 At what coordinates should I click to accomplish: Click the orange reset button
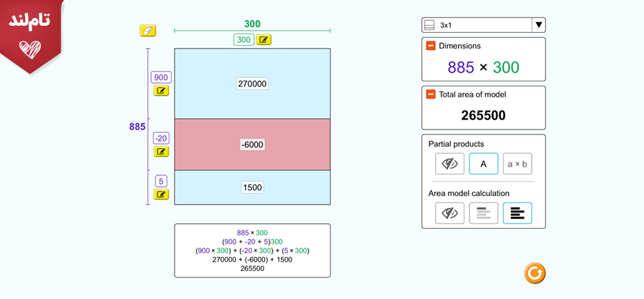pyautogui.click(x=535, y=273)
